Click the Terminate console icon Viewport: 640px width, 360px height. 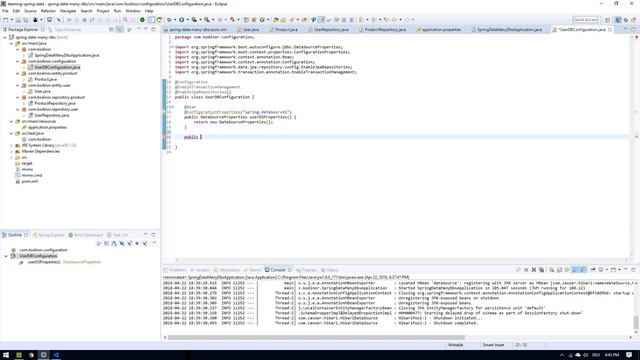526,270
